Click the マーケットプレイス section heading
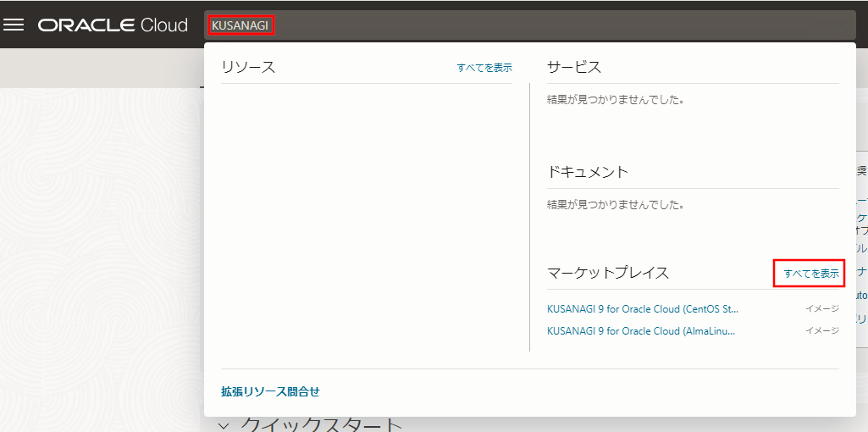 pos(608,273)
